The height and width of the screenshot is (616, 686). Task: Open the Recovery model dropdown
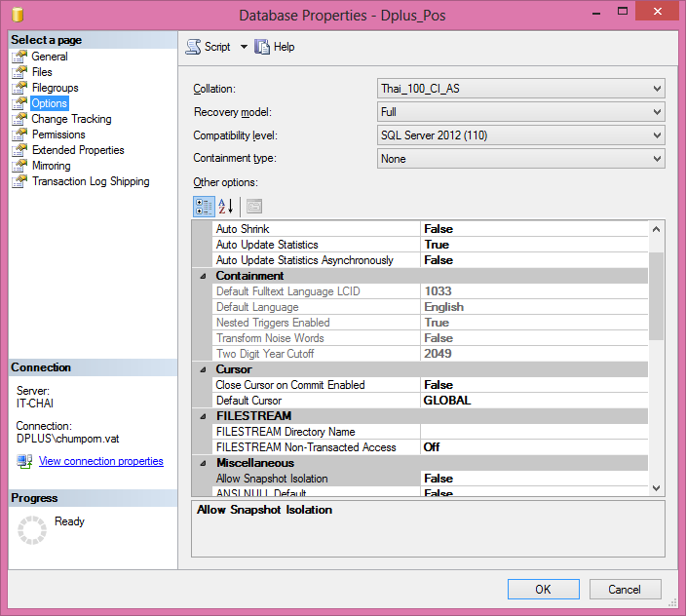pyautogui.click(x=520, y=112)
